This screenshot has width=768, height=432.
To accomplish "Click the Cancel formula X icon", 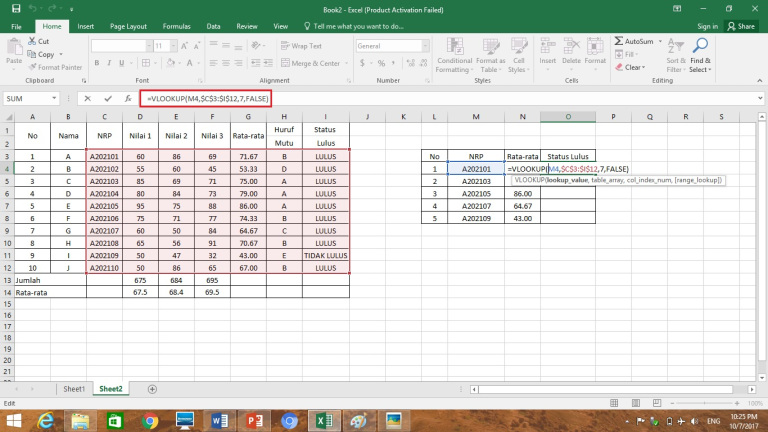I will [88, 99].
